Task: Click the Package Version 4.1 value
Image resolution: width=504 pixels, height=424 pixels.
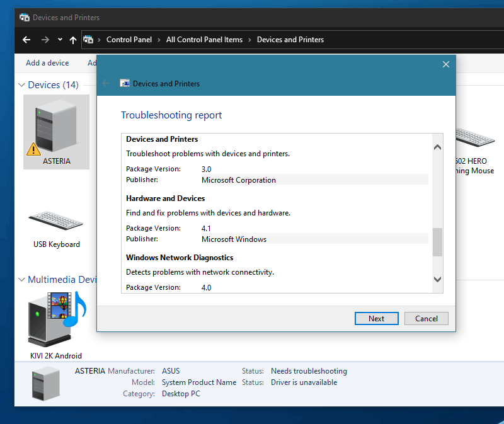Action: click(206, 228)
